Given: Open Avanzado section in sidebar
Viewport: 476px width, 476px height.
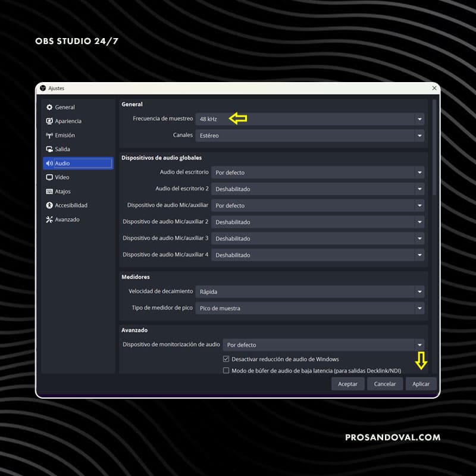Looking at the screenshot, I should pyautogui.click(x=78, y=220).
